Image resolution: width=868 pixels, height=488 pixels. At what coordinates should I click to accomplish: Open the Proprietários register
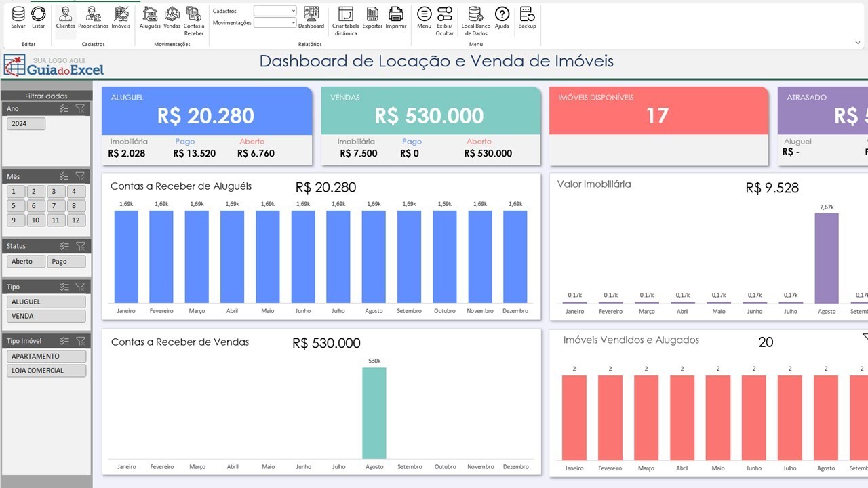click(94, 18)
